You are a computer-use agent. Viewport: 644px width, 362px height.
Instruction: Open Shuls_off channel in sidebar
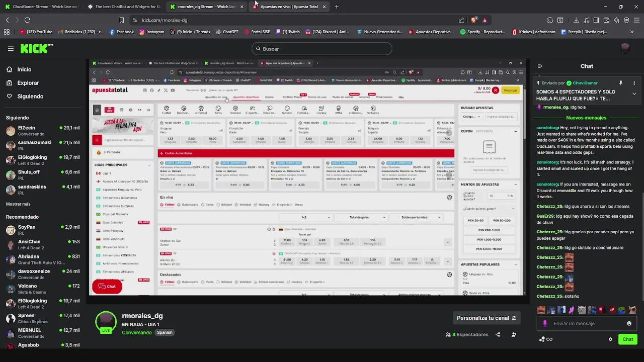click(x=43, y=174)
